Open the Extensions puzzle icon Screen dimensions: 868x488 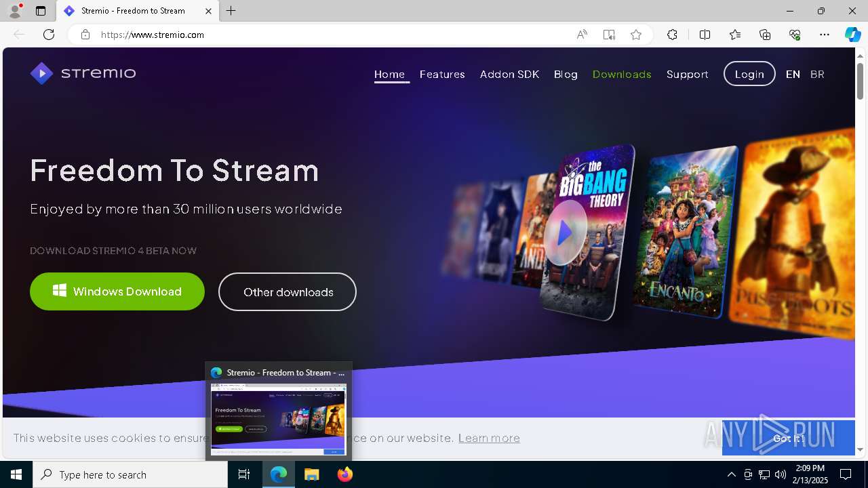click(x=672, y=35)
